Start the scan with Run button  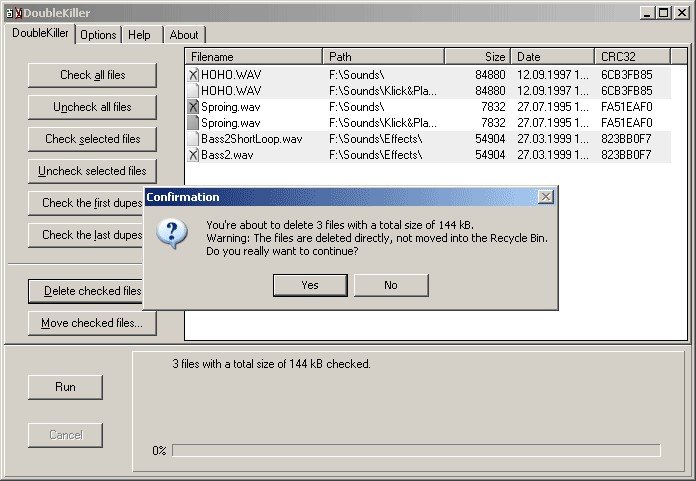[65, 387]
